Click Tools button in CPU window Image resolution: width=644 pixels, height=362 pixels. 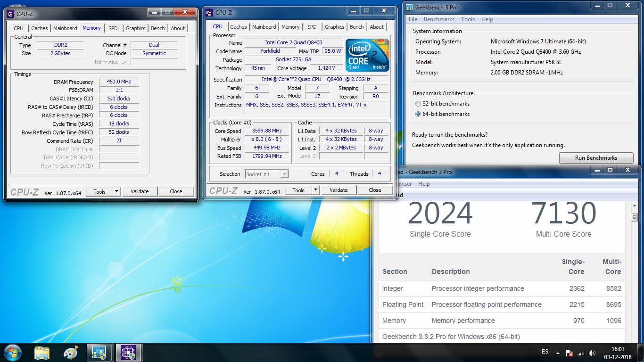(x=298, y=190)
